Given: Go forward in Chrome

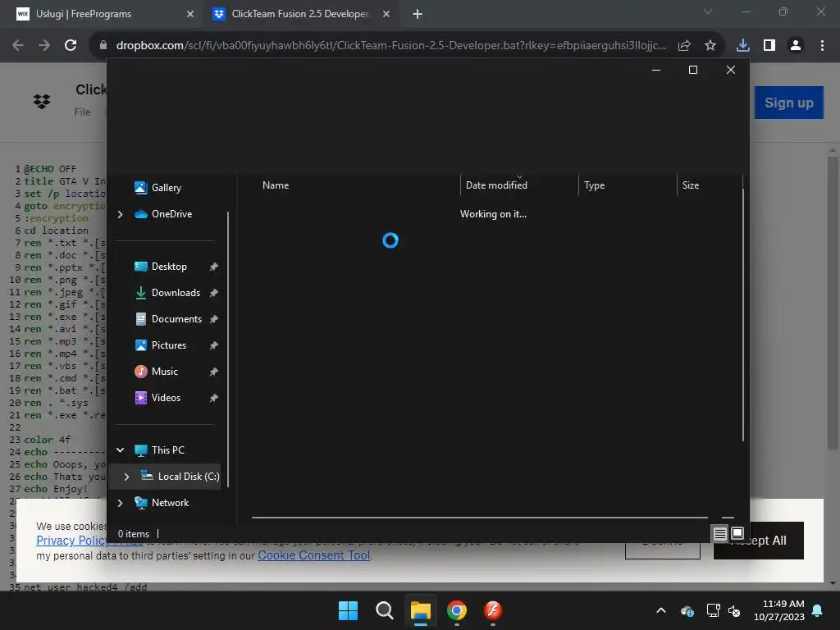Looking at the screenshot, I should pyautogui.click(x=44, y=46).
